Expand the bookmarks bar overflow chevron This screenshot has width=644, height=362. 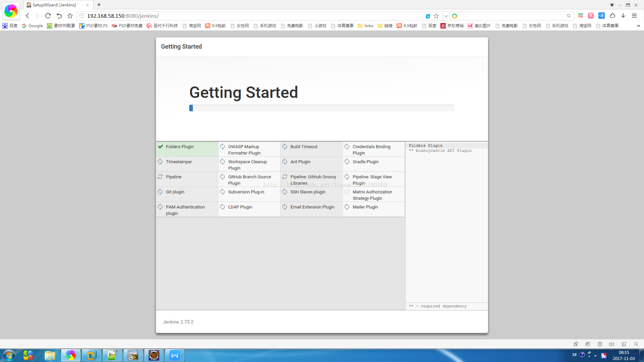click(638, 26)
